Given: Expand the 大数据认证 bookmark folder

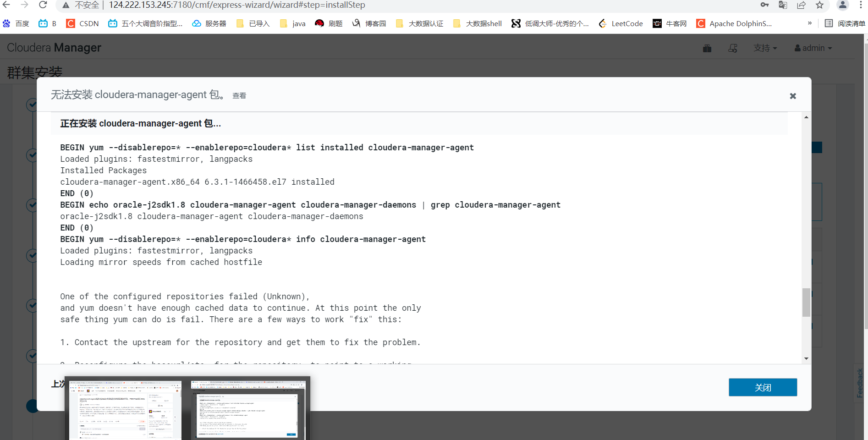Looking at the screenshot, I should point(419,23).
